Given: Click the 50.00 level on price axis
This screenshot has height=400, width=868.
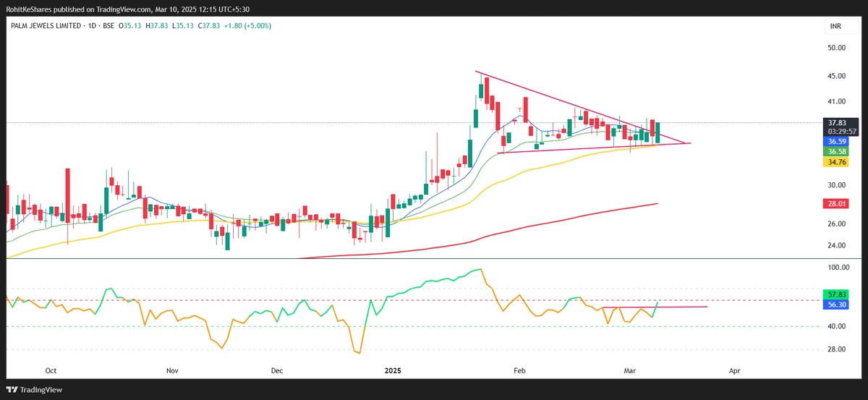Looking at the screenshot, I should point(837,48).
